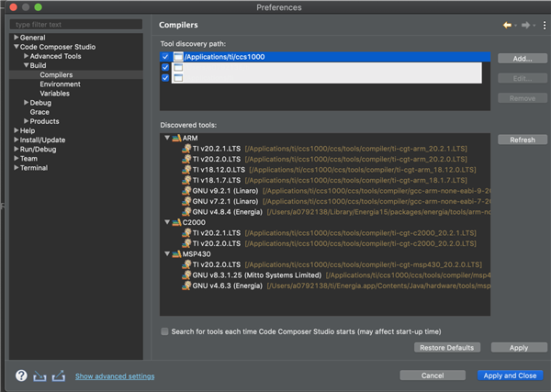Image resolution: width=551 pixels, height=392 pixels.
Task: Click the compiler icon for ARM TI v20.2.0.LTS
Action: (x=186, y=159)
